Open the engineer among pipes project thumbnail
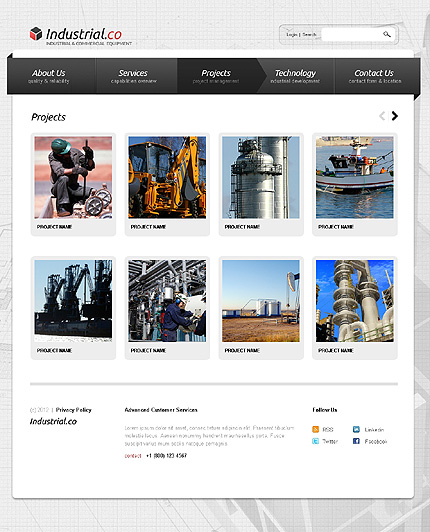This screenshot has height=532, width=430. click(x=167, y=301)
